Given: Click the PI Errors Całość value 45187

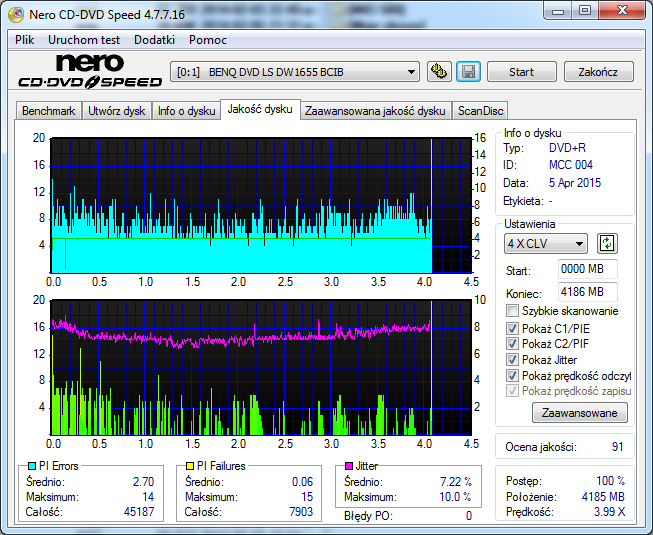Looking at the screenshot, I should pos(139,512).
